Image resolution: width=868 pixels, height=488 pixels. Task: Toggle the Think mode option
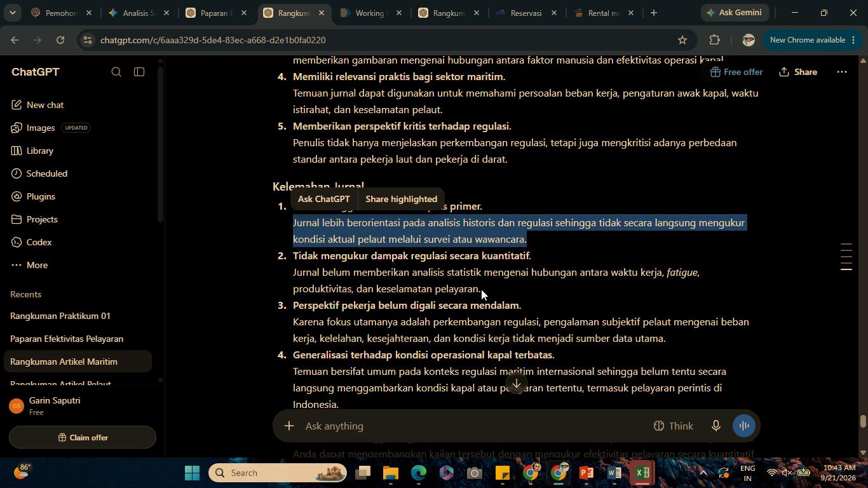(x=674, y=426)
